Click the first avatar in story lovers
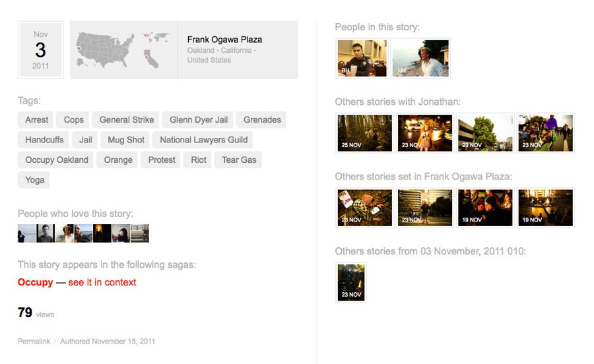The image size is (594, 364). click(x=26, y=233)
